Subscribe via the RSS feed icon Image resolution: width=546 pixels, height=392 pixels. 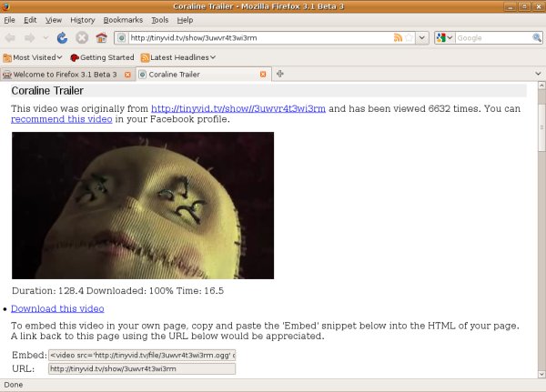[x=398, y=37]
